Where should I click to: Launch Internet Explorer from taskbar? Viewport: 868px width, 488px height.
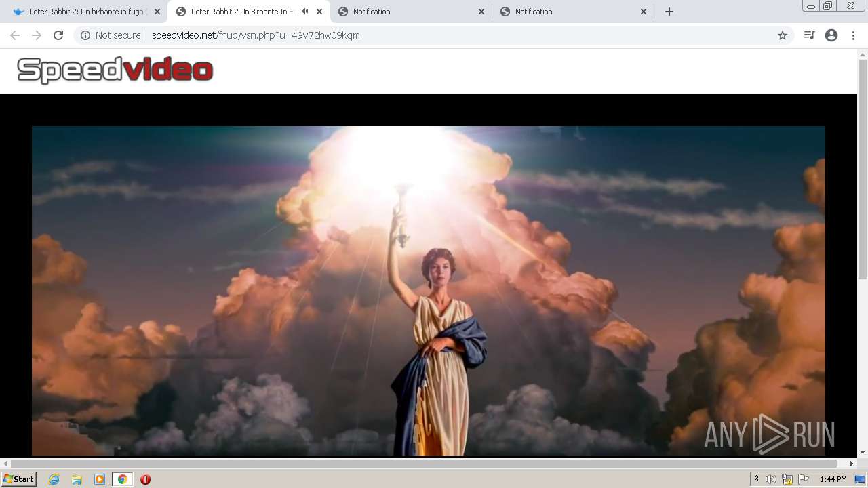[54, 479]
